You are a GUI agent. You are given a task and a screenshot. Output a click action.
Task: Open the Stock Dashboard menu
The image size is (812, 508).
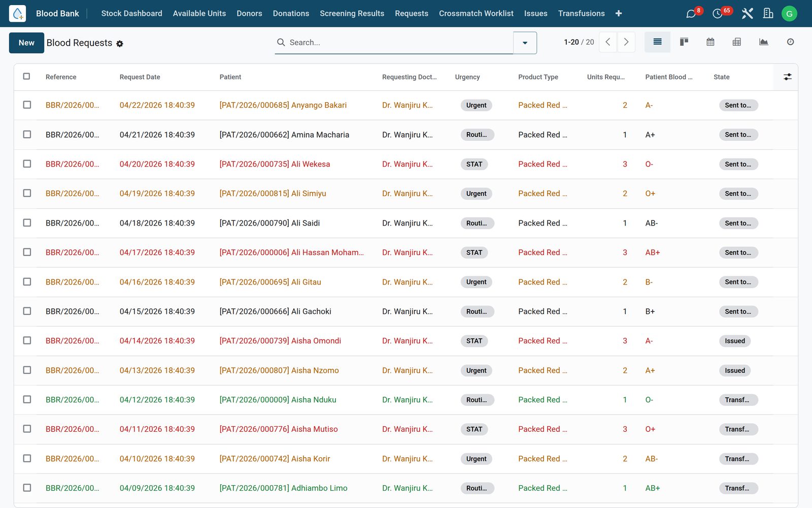[x=131, y=14]
